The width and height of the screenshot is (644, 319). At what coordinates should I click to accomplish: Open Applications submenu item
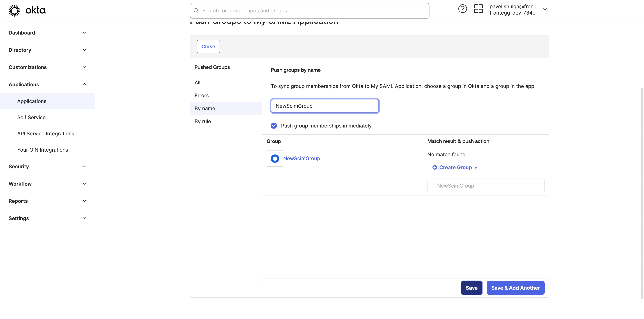click(47, 101)
